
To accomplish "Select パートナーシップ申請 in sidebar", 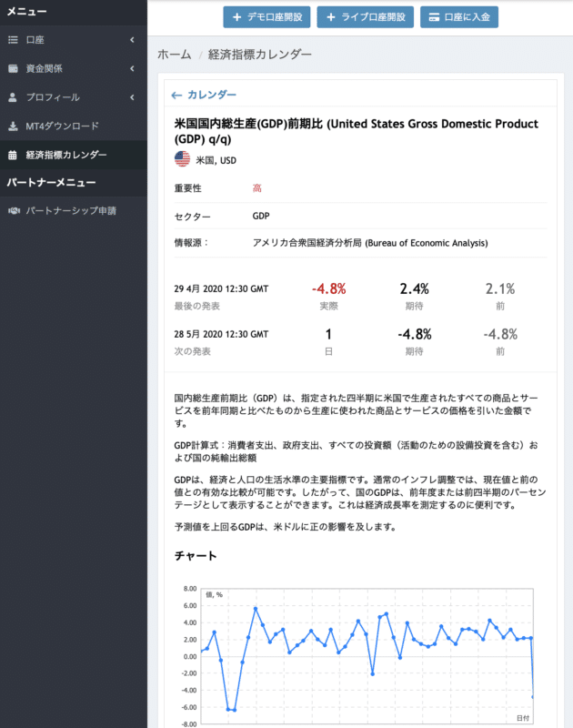I will click(x=74, y=211).
